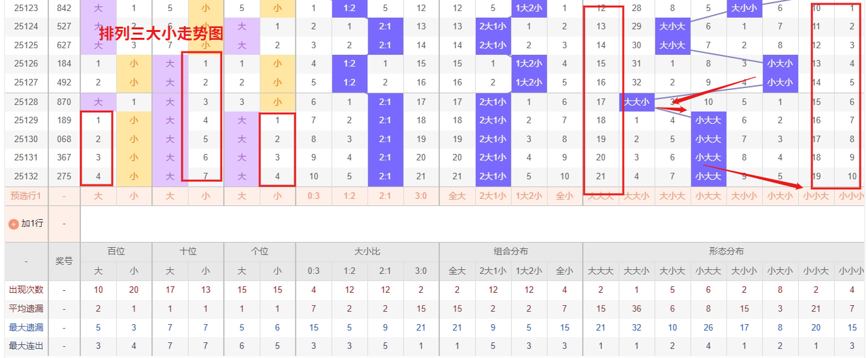Select 0:3 in the 预选行1 row
This screenshot has width=868, height=358.
(x=313, y=196)
